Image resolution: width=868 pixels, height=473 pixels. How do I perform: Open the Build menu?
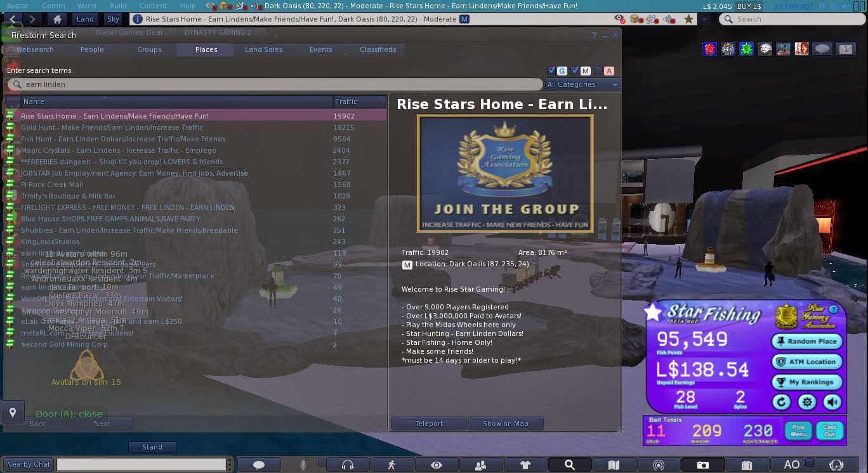tap(118, 6)
